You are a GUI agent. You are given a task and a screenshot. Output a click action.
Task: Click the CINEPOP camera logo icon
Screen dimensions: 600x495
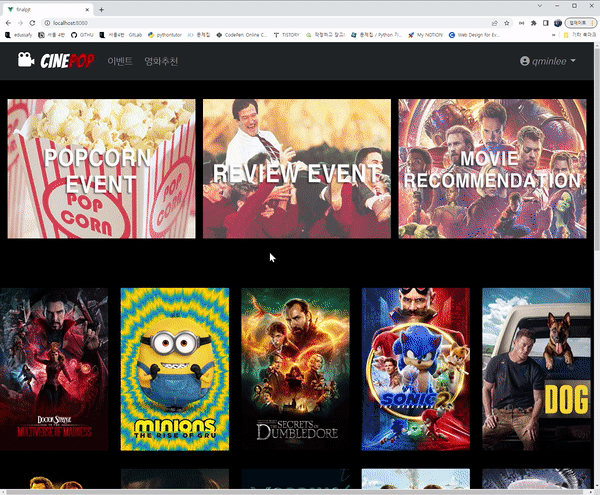(x=26, y=60)
